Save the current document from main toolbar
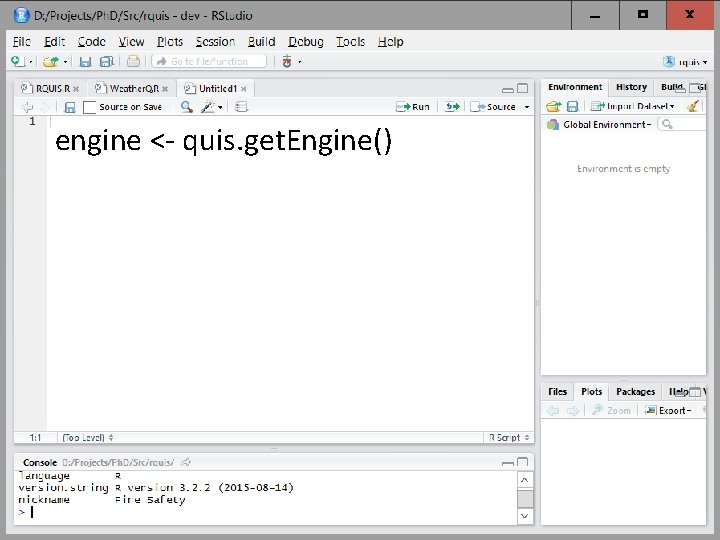This screenshot has height=540, width=720. [85, 62]
